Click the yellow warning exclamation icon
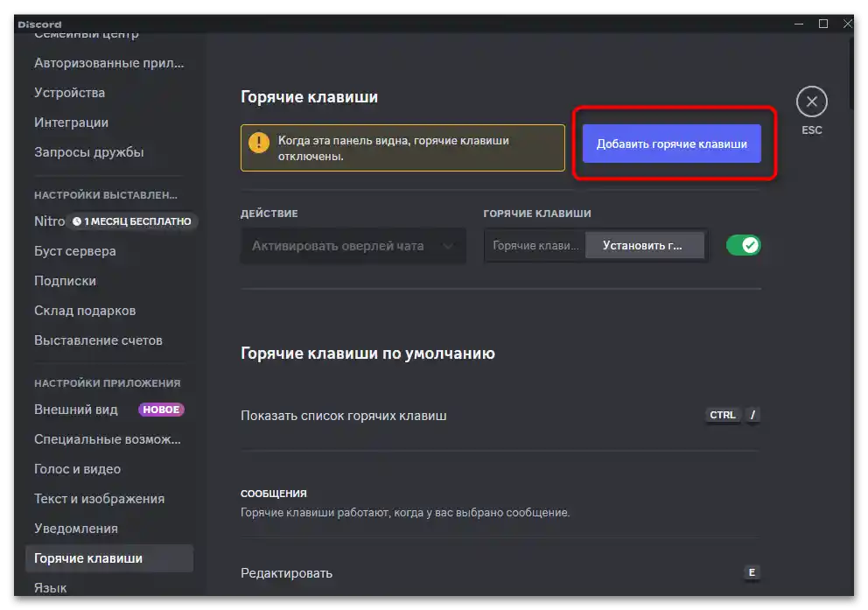This screenshot has height=610, width=868. click(x=259, y=142)
